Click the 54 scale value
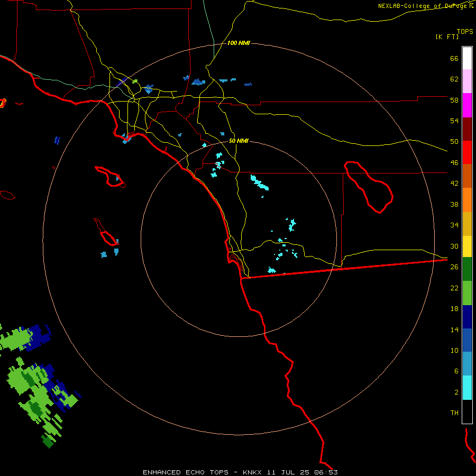The image size is (476, 476). pyautogui.click(x=454, y=121)
